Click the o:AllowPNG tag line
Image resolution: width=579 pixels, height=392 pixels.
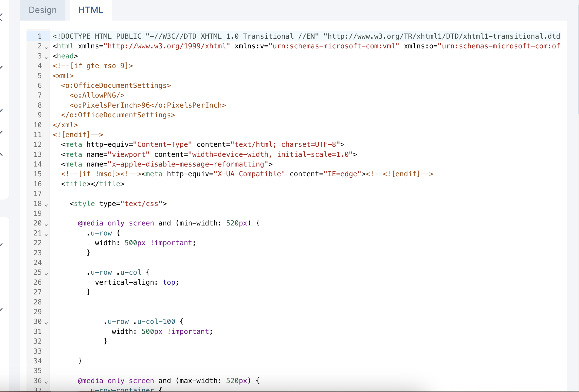pos(97,95)
